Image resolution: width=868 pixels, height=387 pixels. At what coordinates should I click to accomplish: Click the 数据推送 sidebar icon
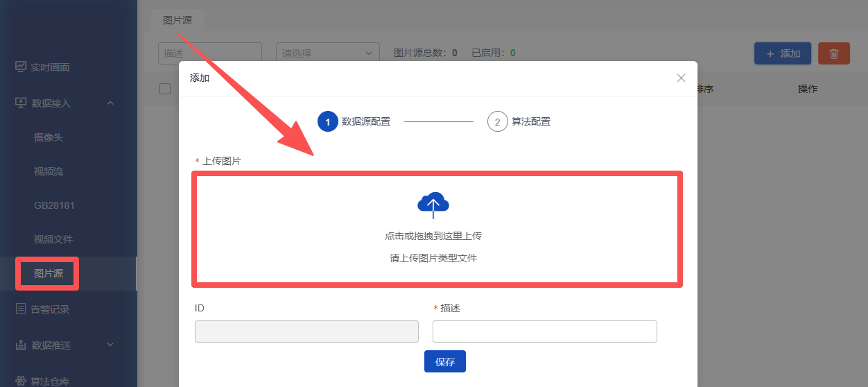[21, 345]
